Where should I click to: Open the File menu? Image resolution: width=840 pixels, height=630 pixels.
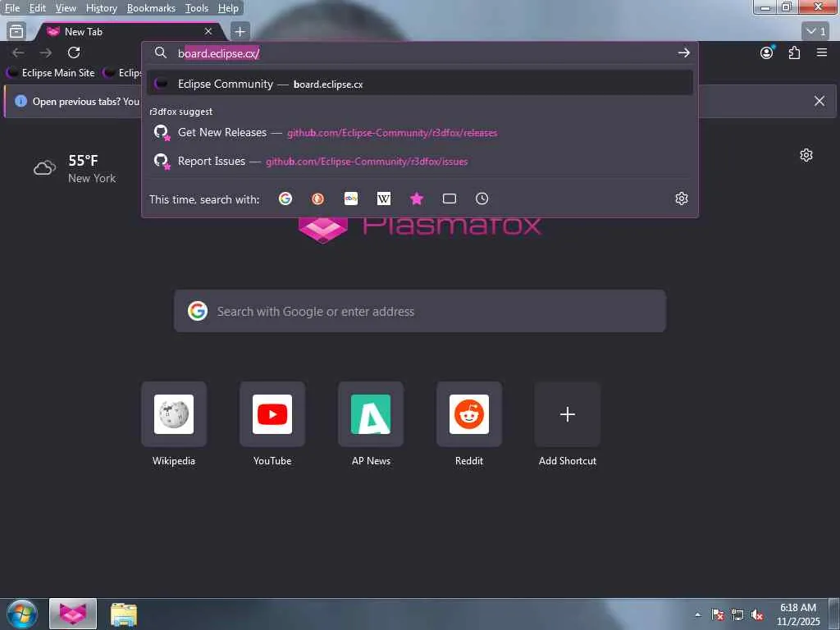coord(11,8)
